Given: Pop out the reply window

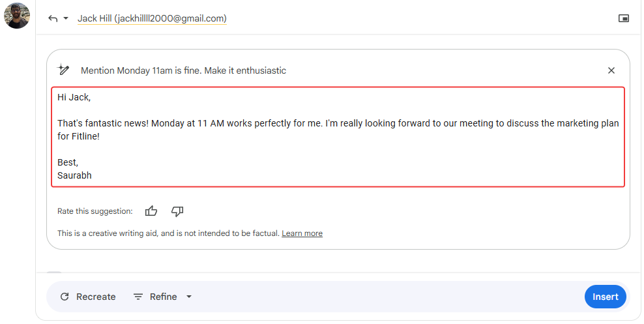Looking at the screenshot, I should tap(624, 18).
